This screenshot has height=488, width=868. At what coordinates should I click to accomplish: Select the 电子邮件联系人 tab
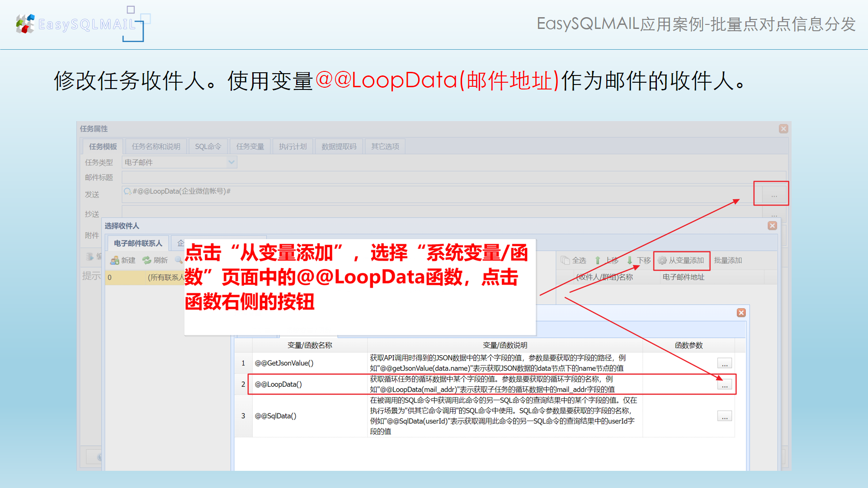(x=138, y=243)
